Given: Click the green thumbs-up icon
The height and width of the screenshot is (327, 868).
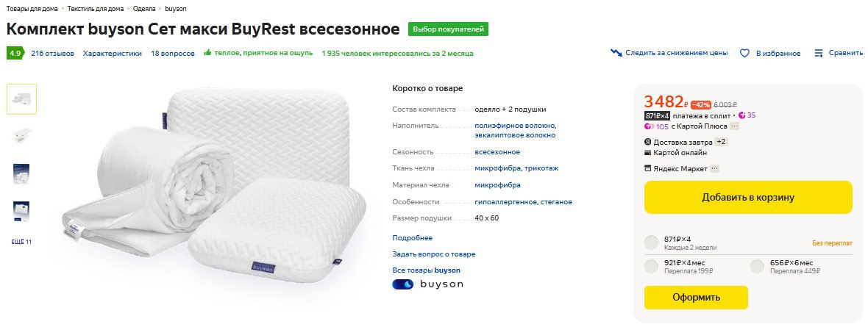Looking at the screenshot, I should [x=208, y=53].
